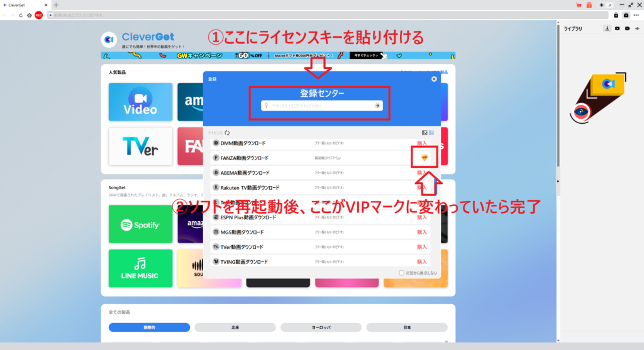Select the 北米 region tab
The height and width of the screenshot is (350, 644).
[x=235, y=327]
